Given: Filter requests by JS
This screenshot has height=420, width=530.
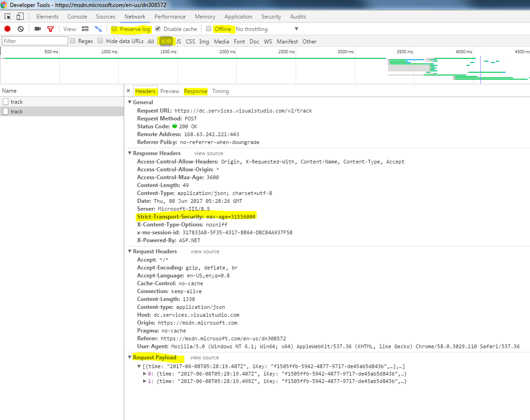Looking at the screenshot, I should [178, 42].
